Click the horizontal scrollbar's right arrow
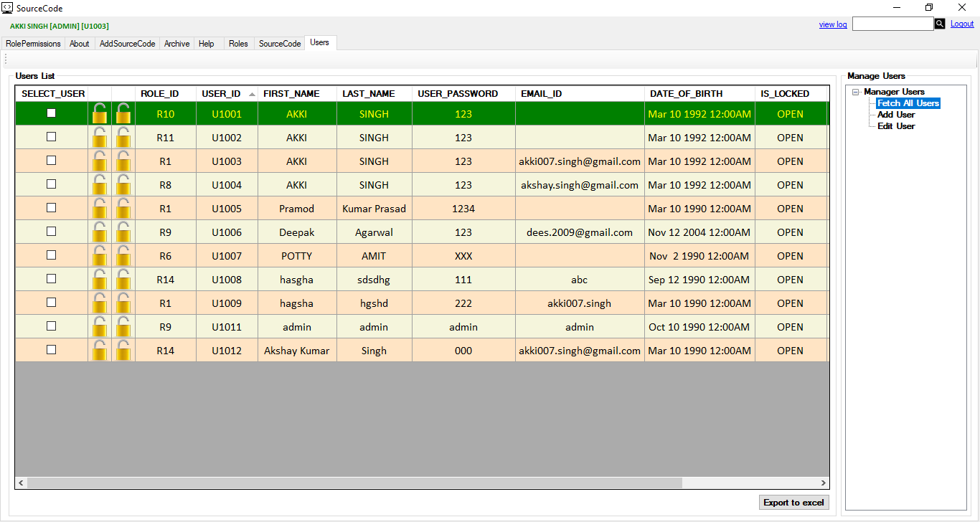The height and width of the screenshot is (522, 980). [823, 483]
